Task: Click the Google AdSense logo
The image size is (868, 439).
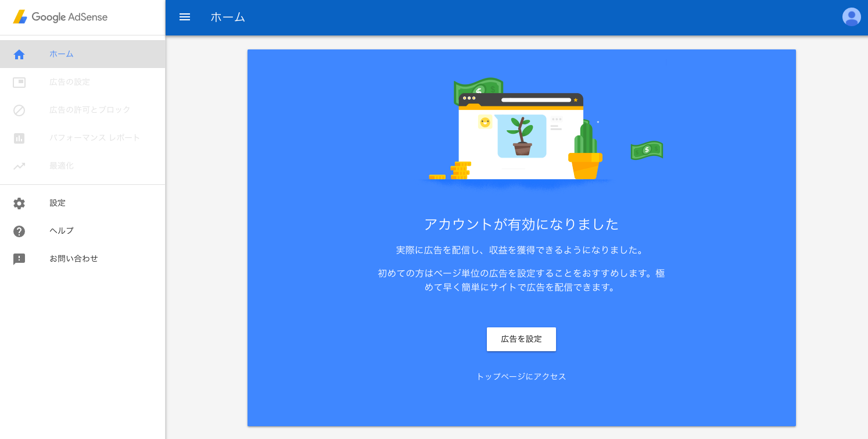Action: pos(60,17)
